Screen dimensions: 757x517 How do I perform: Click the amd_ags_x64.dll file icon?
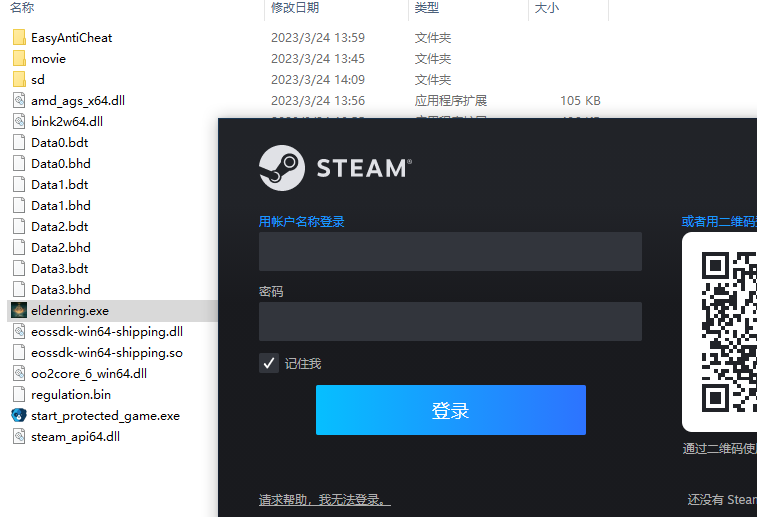19,101
